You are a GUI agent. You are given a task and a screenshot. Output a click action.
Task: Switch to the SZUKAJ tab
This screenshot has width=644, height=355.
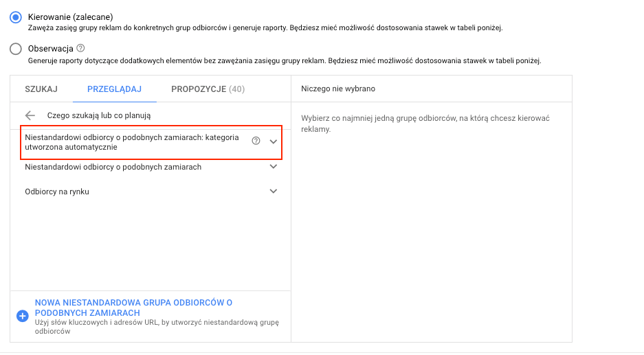pyautogui.click(x=41, y=89)
